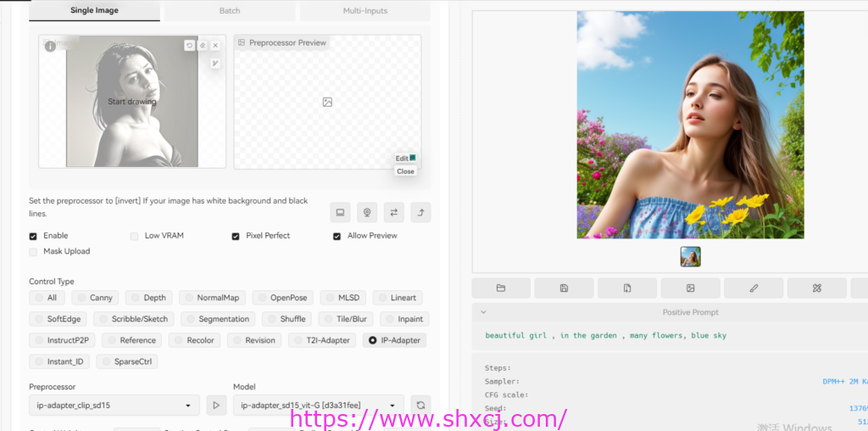Click the positive prompt text 'beautiful girl'

click(x=515, y=336)
